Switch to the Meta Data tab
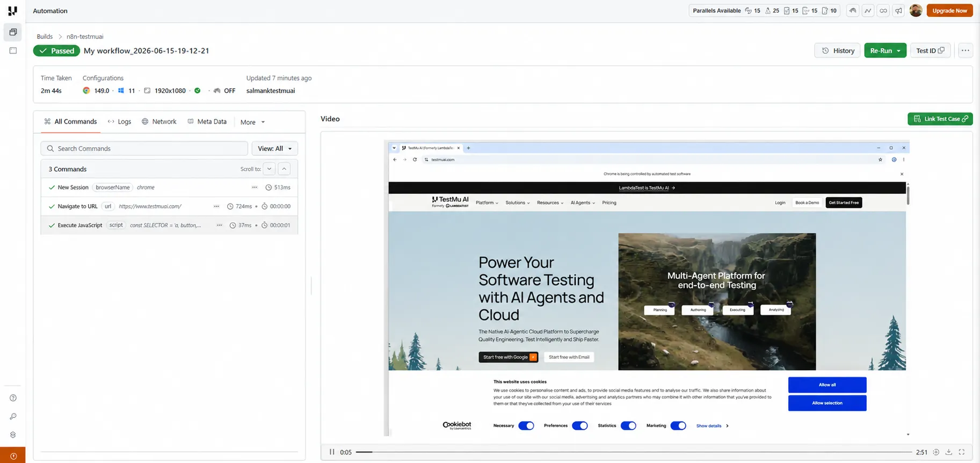The width and height of the screenshot is (980, 463). 207,121
